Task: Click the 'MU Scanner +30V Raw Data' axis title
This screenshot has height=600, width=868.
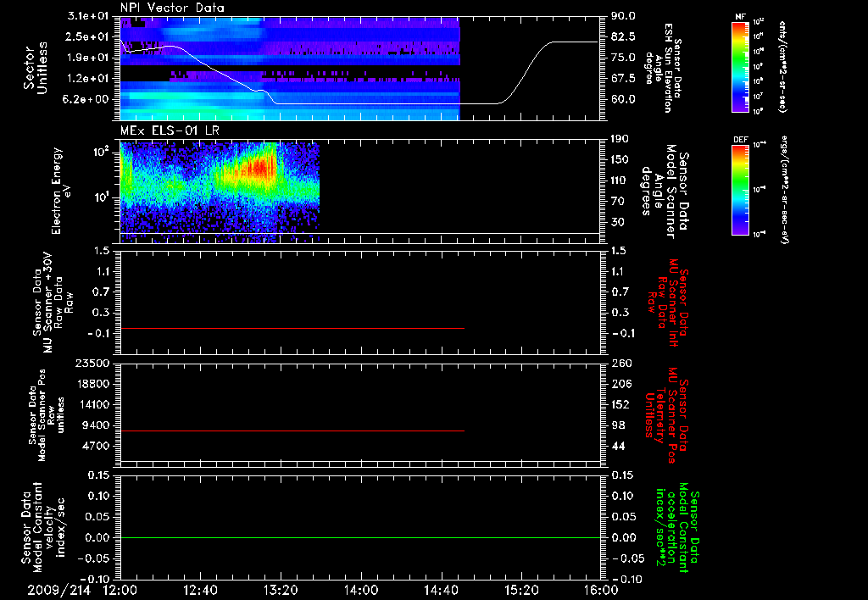Action: pyautogui.click(x=53, y=303)
